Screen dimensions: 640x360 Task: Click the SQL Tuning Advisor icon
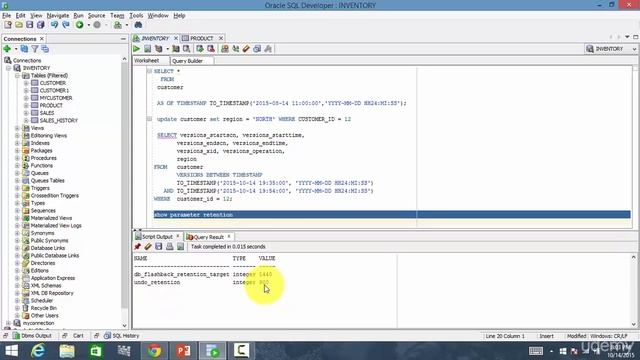(x=187, y=49)
